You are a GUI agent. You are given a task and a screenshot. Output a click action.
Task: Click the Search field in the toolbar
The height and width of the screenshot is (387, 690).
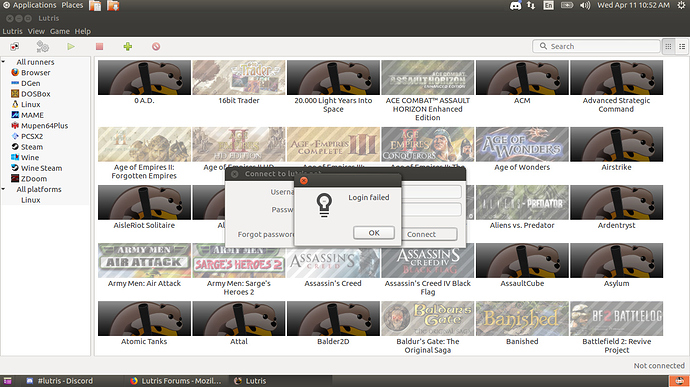[596, 46]
